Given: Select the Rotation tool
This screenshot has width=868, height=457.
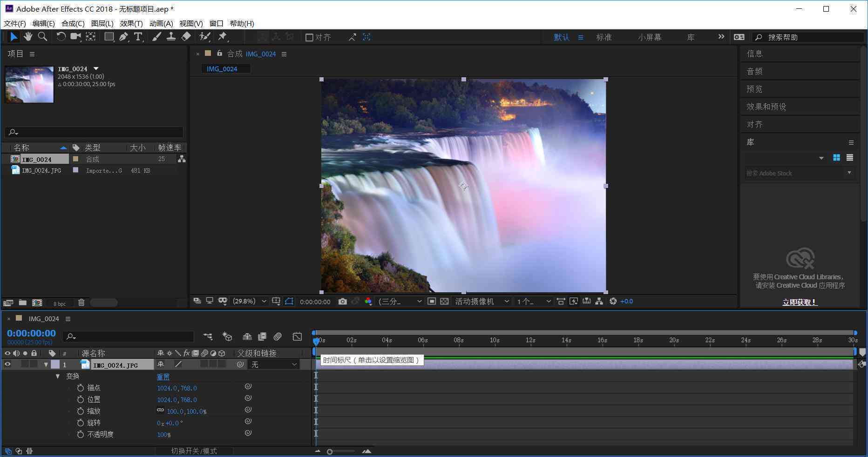Looking at the screenshot, I should click(61, 37).
